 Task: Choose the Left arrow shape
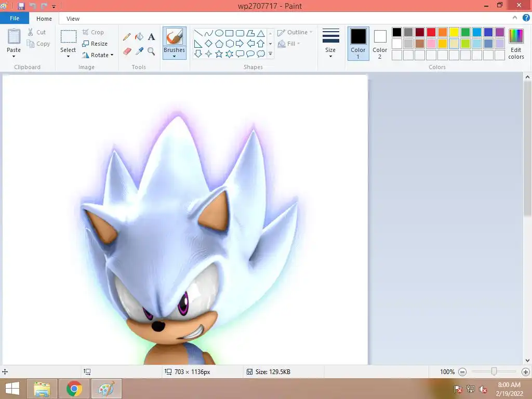(250, 44)
